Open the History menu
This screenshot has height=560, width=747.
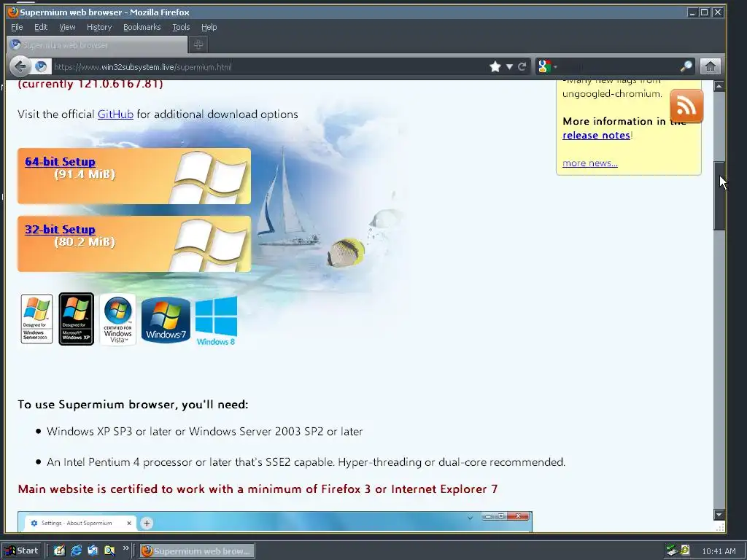[x=99, y=27]
